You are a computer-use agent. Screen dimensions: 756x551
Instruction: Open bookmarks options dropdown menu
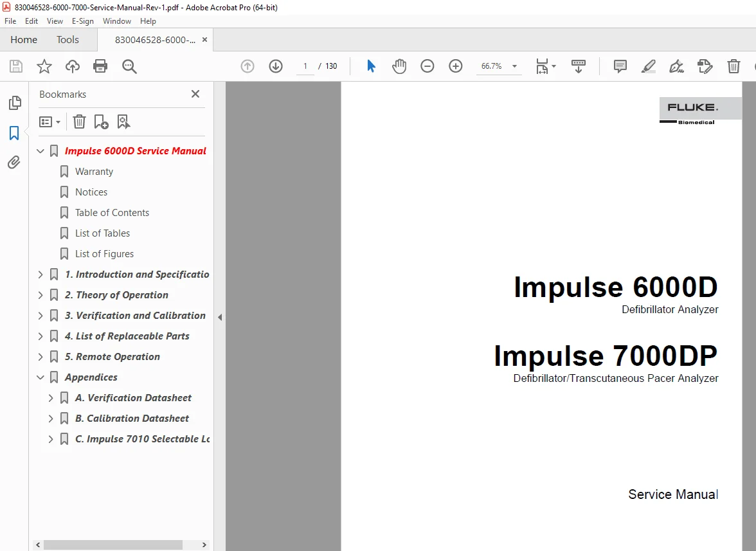[x=50, y=122]
